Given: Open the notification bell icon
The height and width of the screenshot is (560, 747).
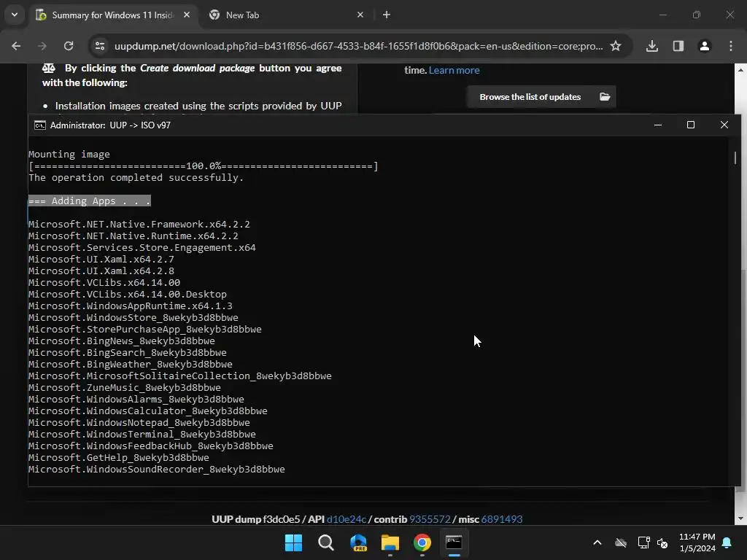Looking at the screenshot, I should click(727, 542).
